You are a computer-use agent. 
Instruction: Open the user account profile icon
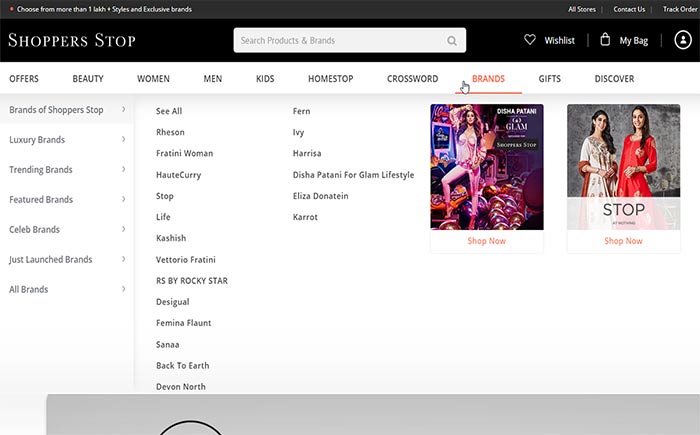click(x=682, y=40)
